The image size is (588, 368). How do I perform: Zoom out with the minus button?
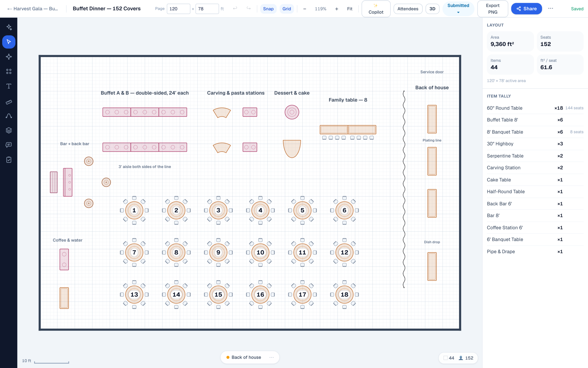[x=304, y=9]
